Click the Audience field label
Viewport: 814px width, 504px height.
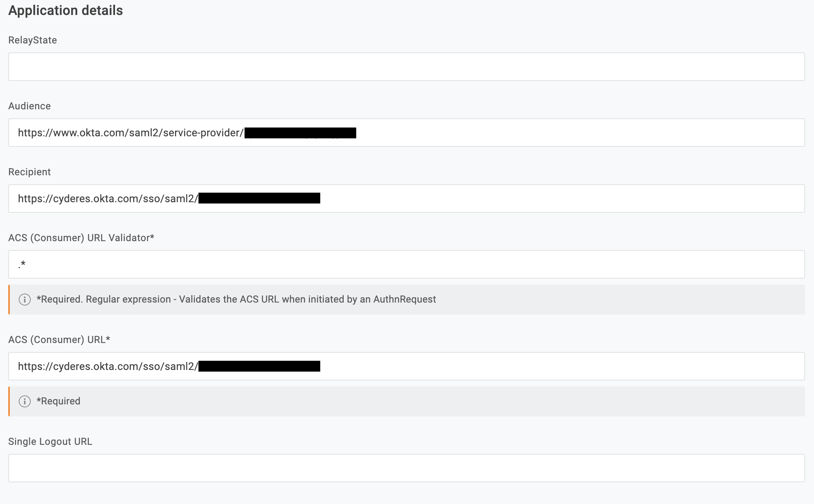coord(30,106)
